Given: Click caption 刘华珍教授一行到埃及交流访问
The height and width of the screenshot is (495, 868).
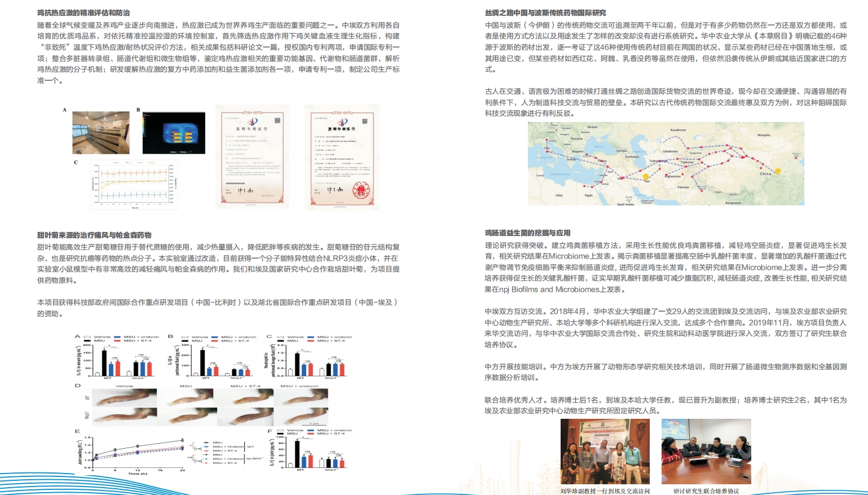Looking at the screenshot, I should tap(605, 491).
